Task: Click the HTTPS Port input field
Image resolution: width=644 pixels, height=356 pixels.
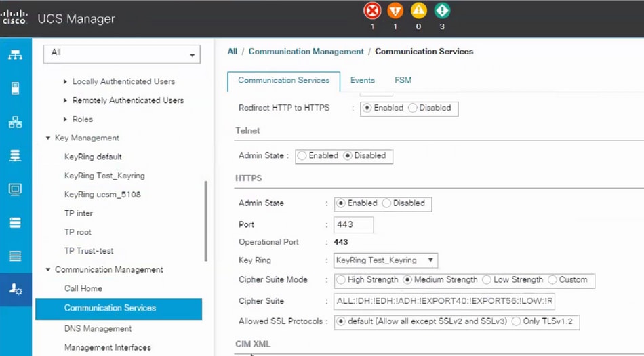Action: point(354,225)
